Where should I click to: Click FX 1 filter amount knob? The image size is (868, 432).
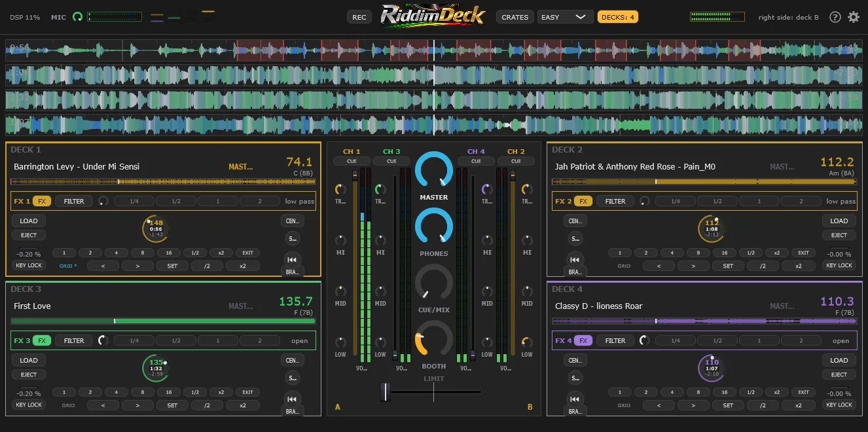(x=103, y=201)
